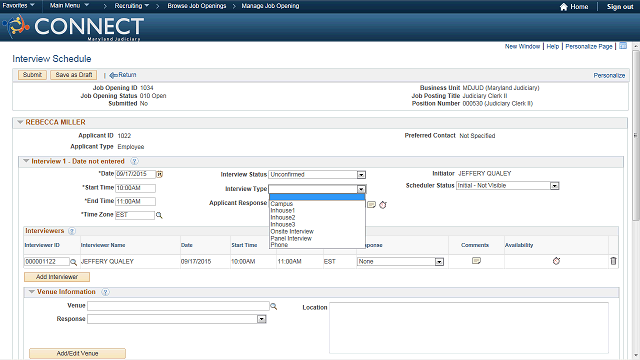Screen dimensions: 640x360
Task: Click Sign out
Action: coord(620,7)
